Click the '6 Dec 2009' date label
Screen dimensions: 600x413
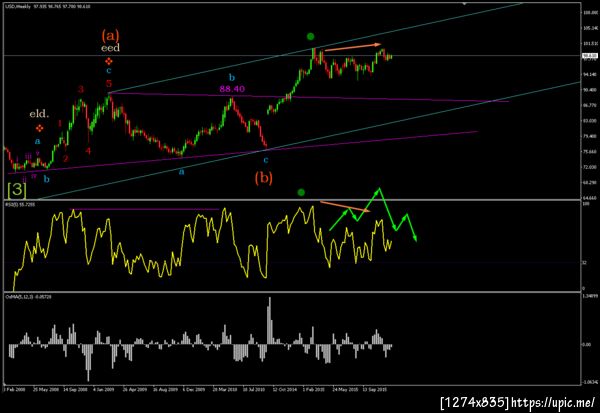coord(195,389)
